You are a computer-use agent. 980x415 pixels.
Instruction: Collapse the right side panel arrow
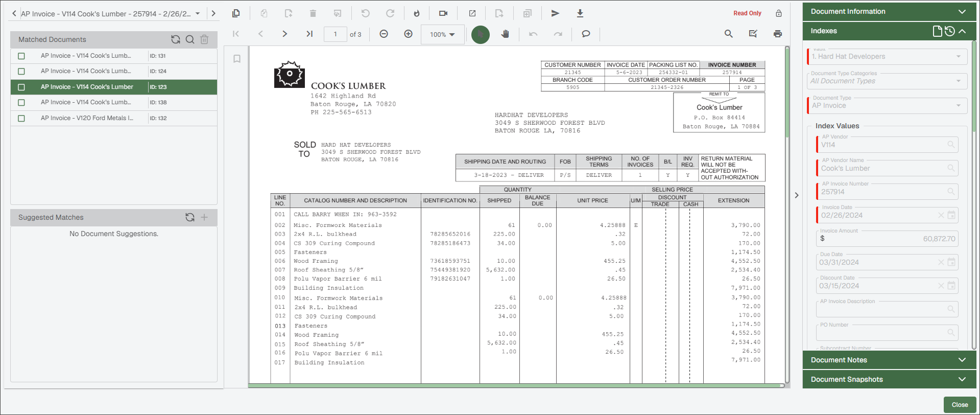pyautogui.click(x=797, y=195)
